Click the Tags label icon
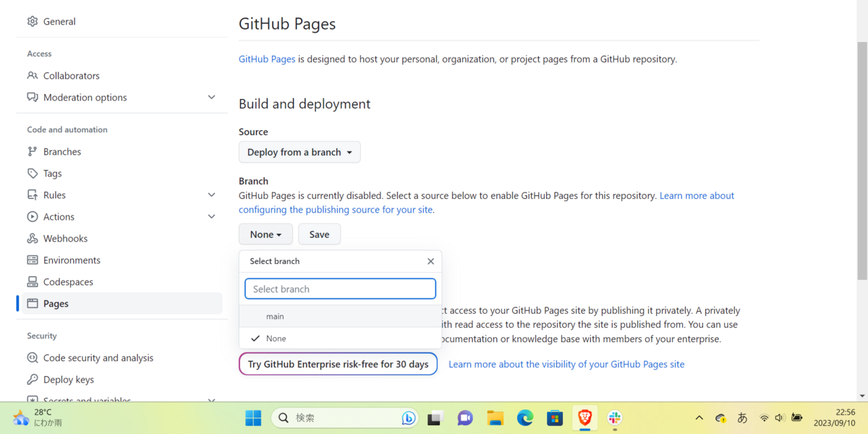 coord(33,173)
